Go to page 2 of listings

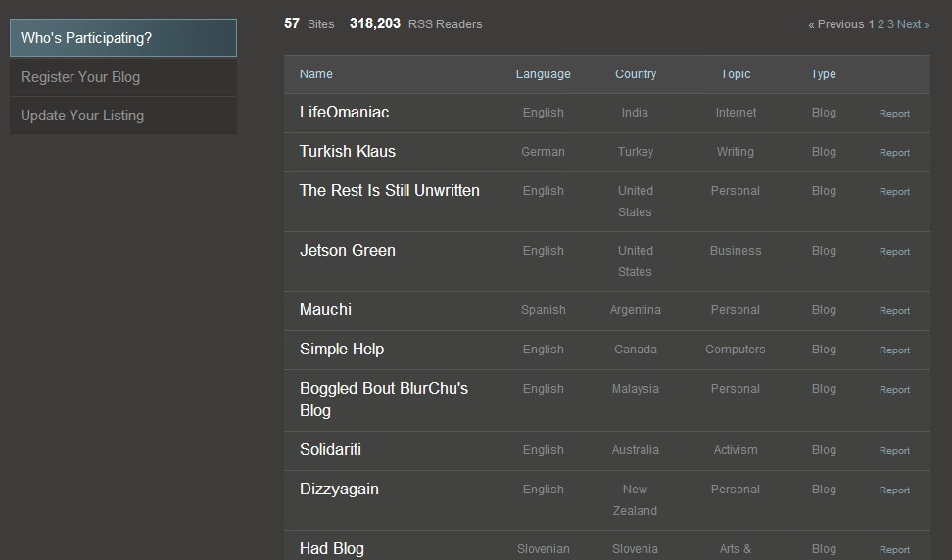click(x=881, y=24)
